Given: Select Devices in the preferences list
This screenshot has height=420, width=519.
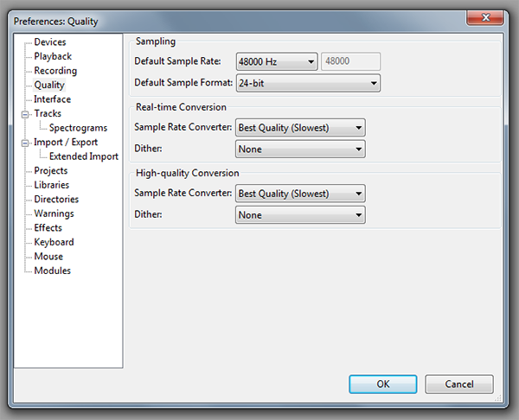Looking at the screenshot, I should [x=49, y=42].
